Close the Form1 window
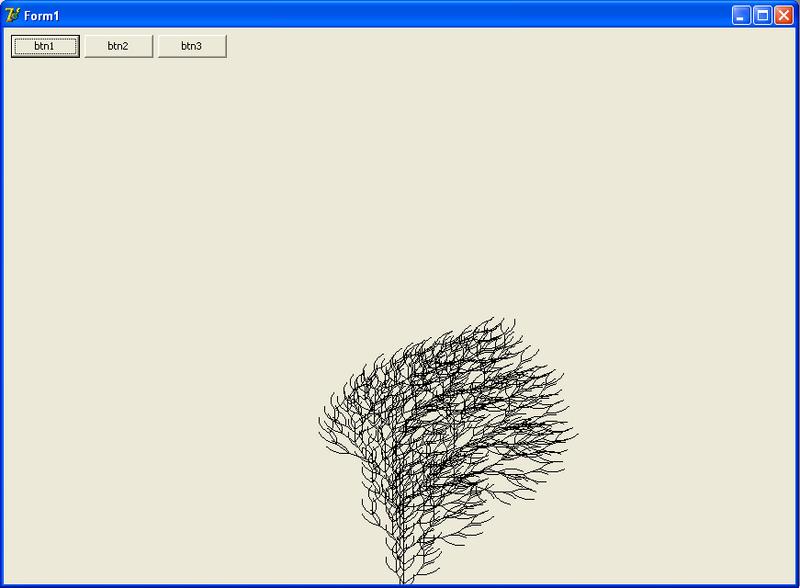Image resolution: width=800 pixels, height=588 pixels. coord(784,16)
